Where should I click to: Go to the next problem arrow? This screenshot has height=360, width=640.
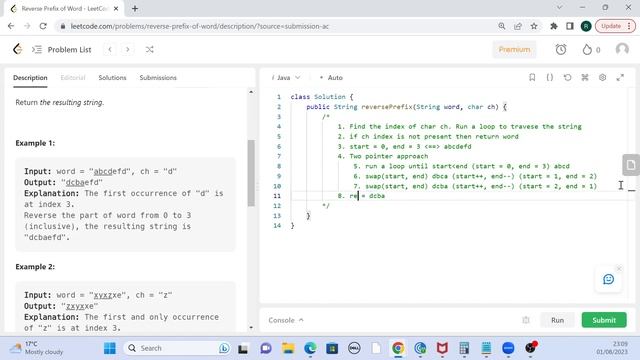[x=128, y=49]
